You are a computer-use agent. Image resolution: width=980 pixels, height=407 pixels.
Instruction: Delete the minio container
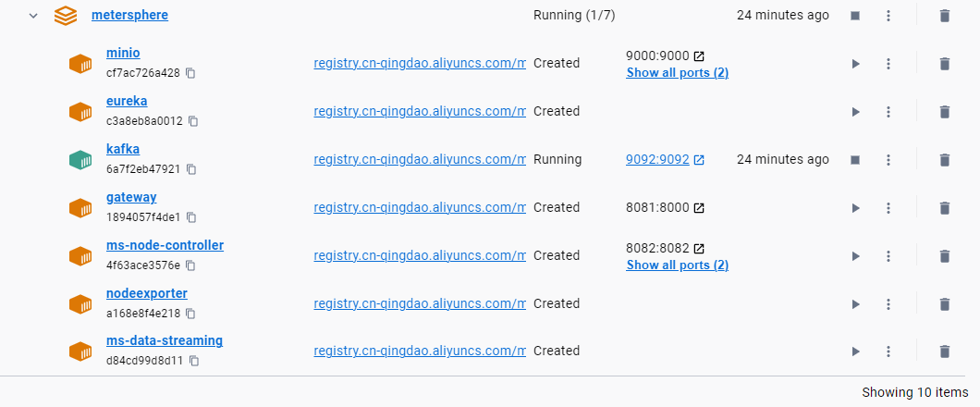944,64
